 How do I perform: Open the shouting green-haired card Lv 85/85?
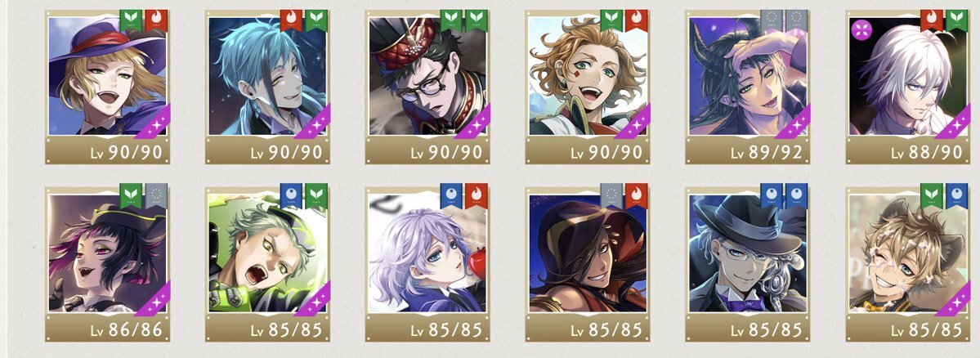click(267, 262)
